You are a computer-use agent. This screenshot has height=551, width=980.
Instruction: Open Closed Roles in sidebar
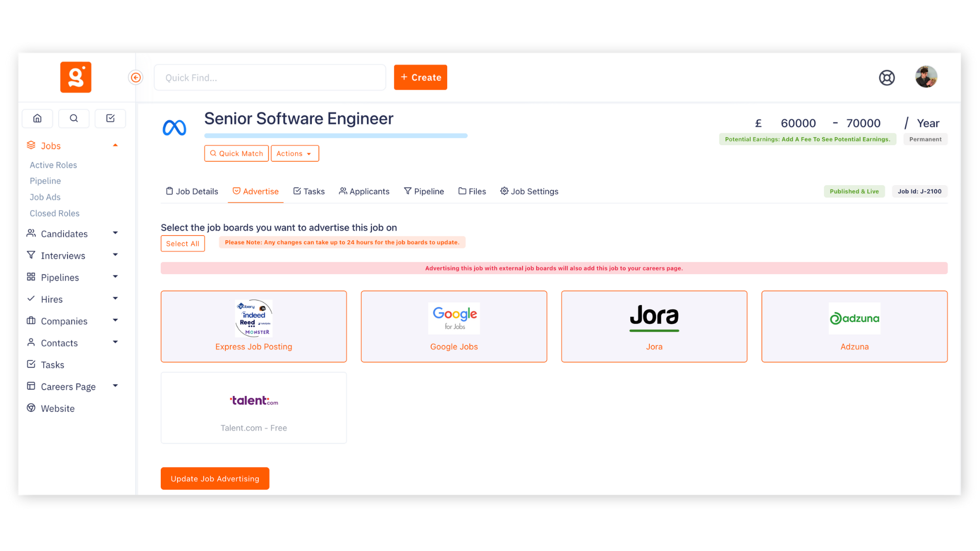pyautogui.click(x=55, y=213)
